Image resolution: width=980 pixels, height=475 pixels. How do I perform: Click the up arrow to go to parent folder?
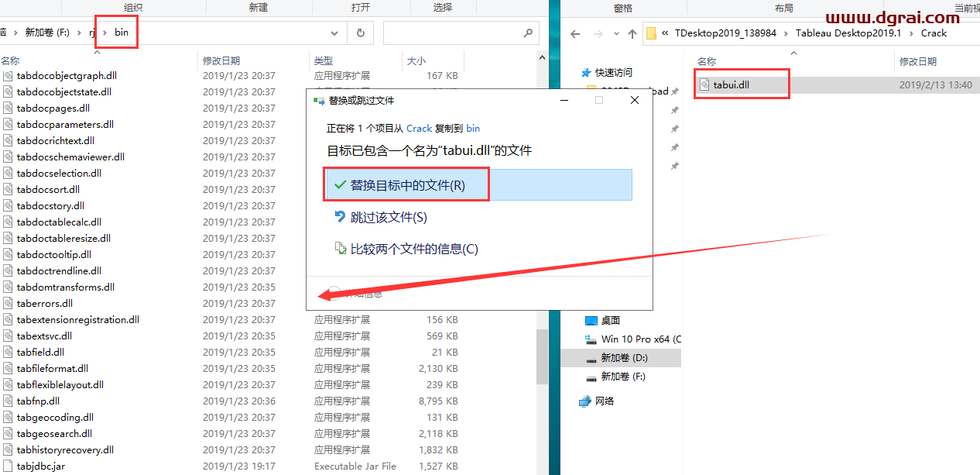[631, 33]
